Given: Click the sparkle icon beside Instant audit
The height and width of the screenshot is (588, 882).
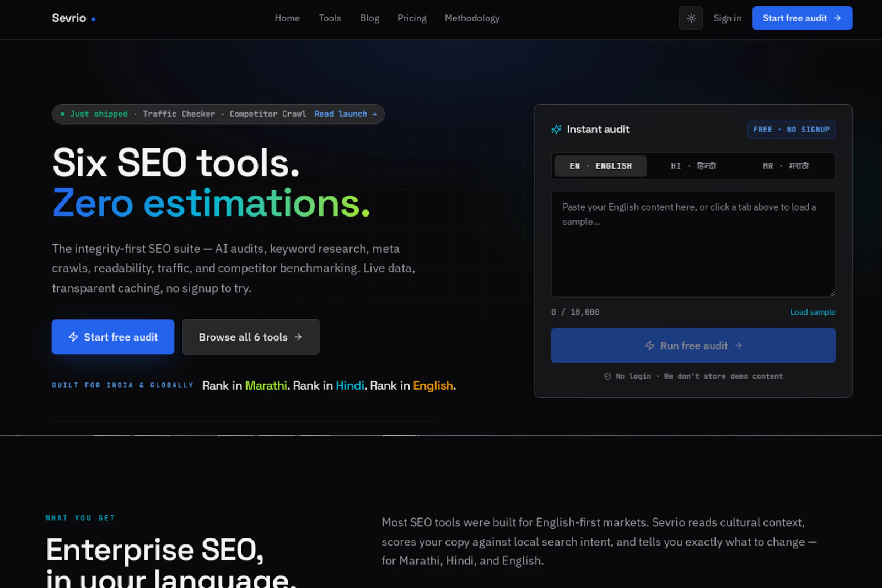Looking at the screenshot, I should 556,129.
